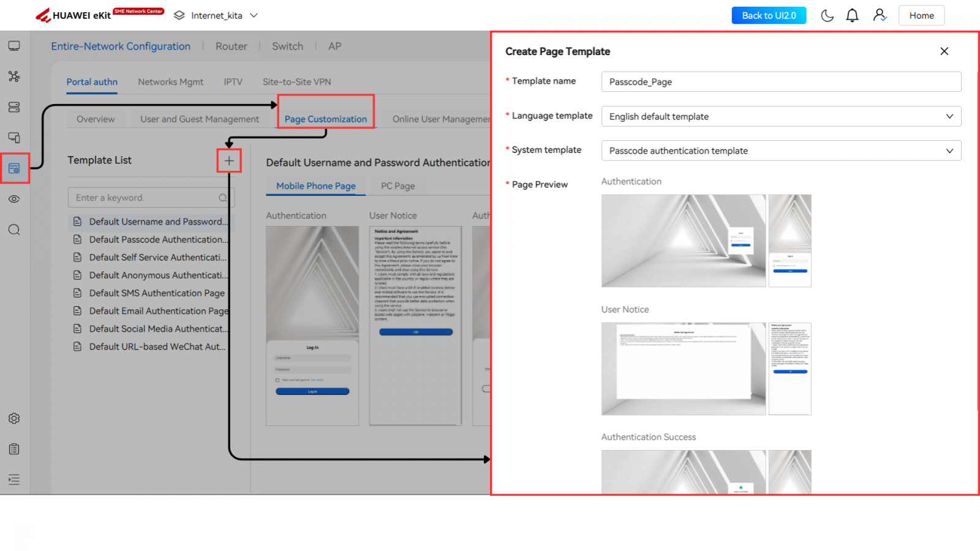980x551 pixels.
Task: Switch to the PC Page tab
Action: point(398,186)
